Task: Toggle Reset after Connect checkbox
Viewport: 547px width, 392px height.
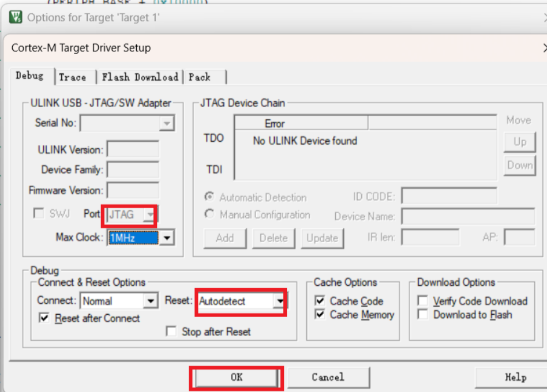Action: pyautogui.click(x=44, y=318)
